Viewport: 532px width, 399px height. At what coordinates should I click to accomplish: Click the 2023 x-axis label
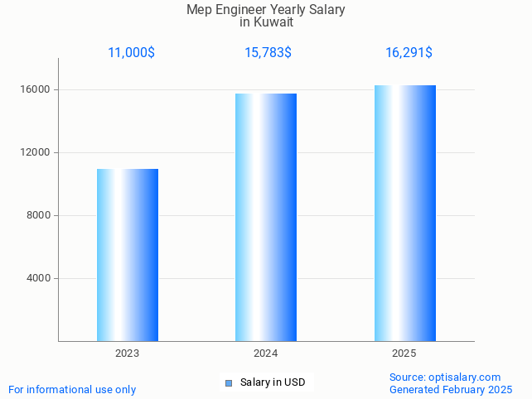coord(127,353)
